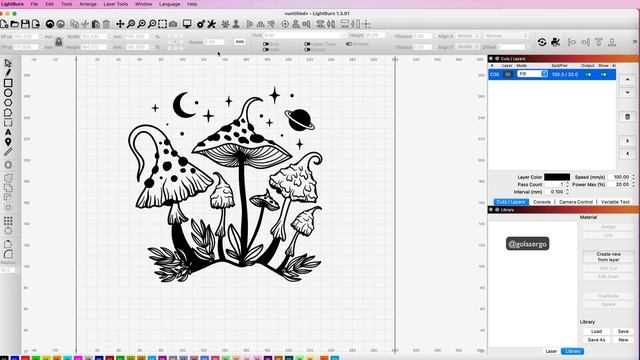The width and height of the screenshot is (640, 360).
Task: Click Create new from layer button
Action: tap(608, 257)
